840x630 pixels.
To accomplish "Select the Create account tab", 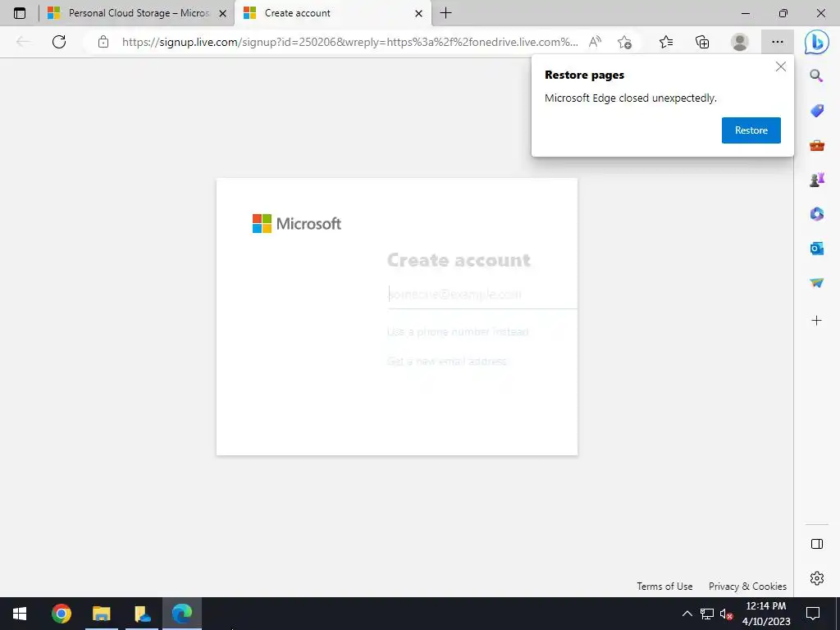I will pyautogui.click(x=333, y=13).
